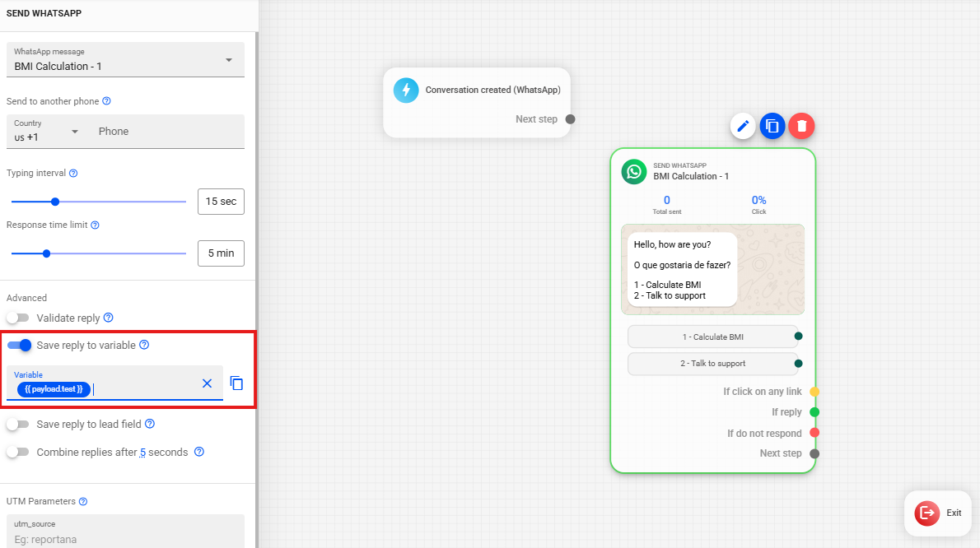Click the copy icon beside Variable field
This screenshot has height=548, width=980.
(x=236, y=383)
